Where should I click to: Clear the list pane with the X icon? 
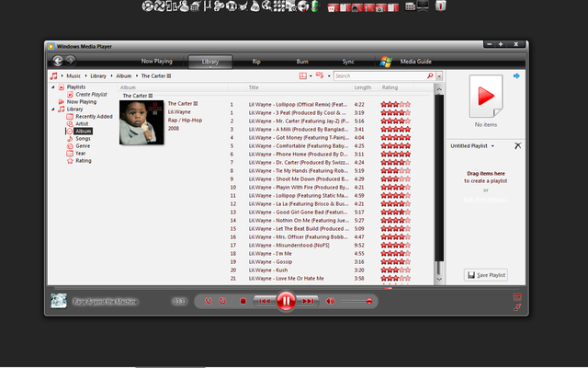tap(517, 145)
